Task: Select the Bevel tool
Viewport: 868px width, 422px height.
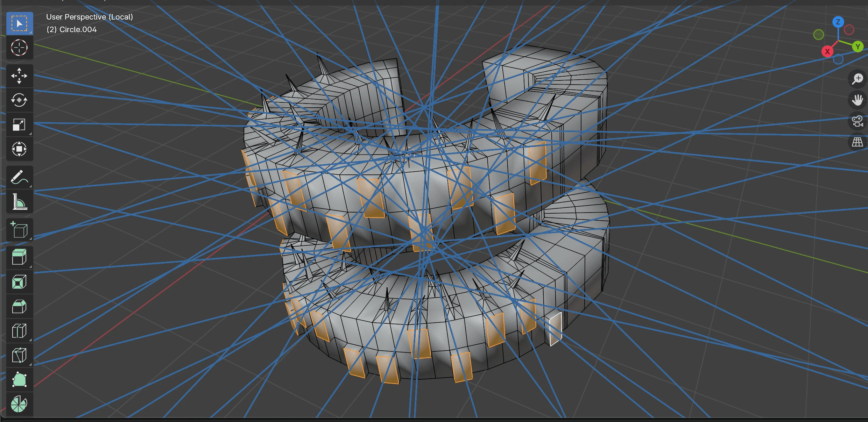Action: pyautogui.click(x=19, y=307)
